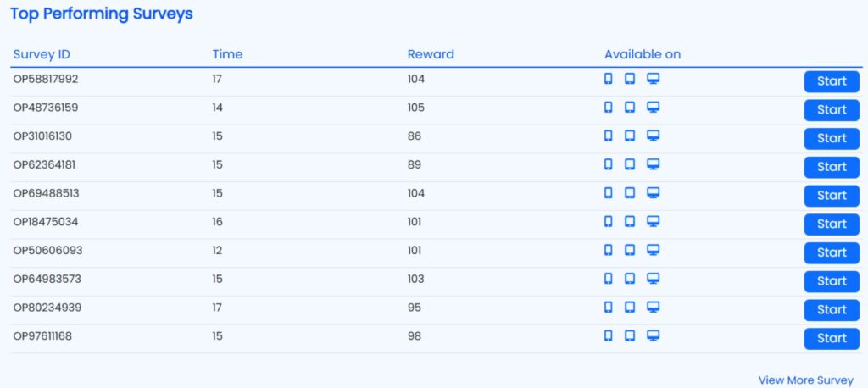Click the Reward column header

pos(431,54)
